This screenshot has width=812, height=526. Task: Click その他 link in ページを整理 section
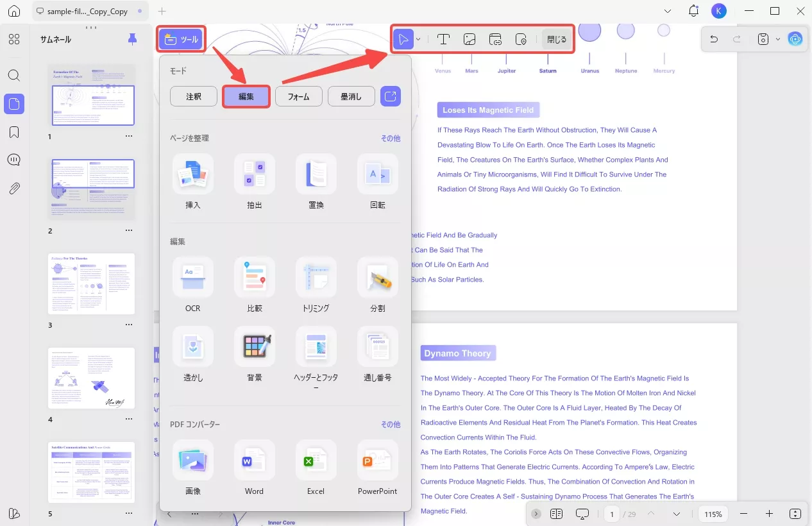tap(391, 138)
